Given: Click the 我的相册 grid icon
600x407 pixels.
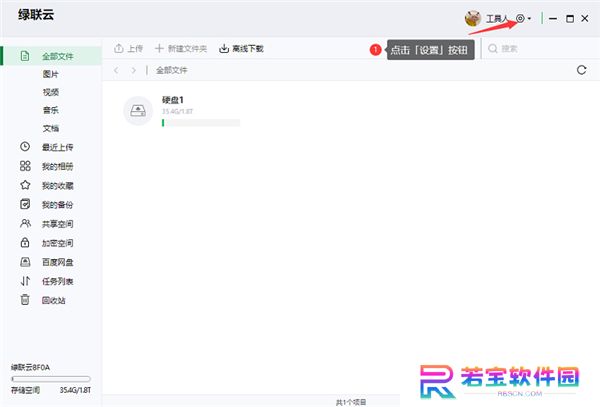Looking at the screenshot, I should point(25,166).
